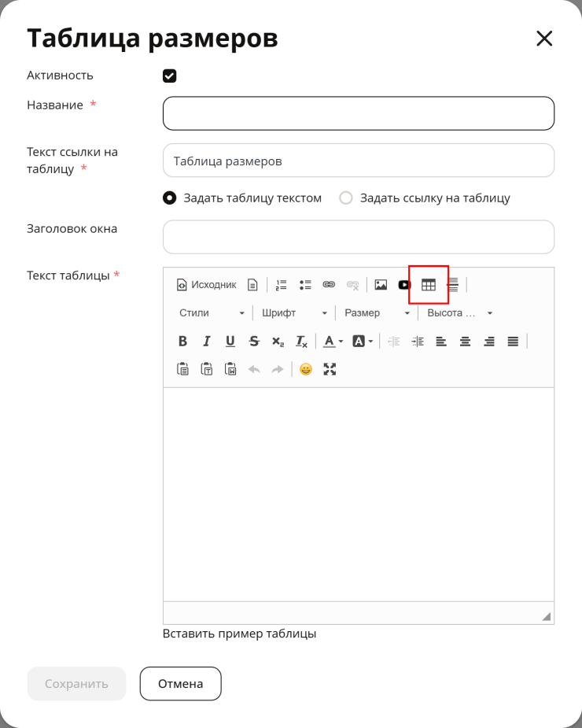
Task: Toggle strikethrough formatting
Action: click(x=254, y=342)
